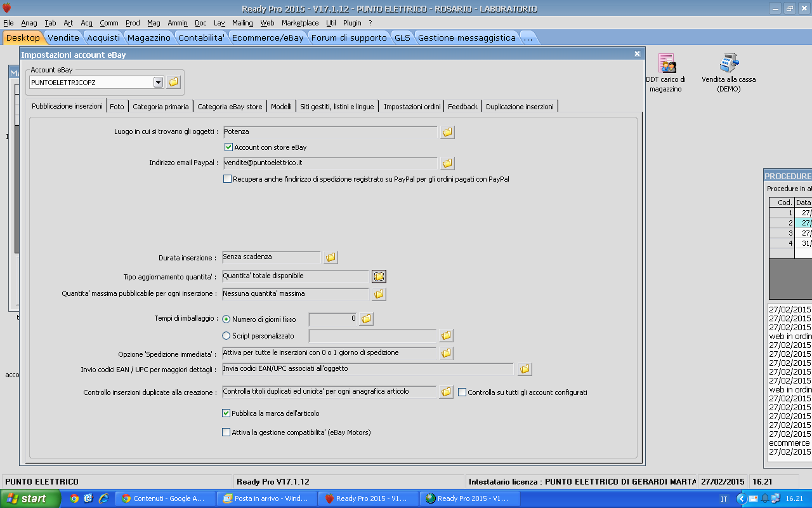Click Ready Pro strawberry icon in title bar

click(x=7, y=8)
